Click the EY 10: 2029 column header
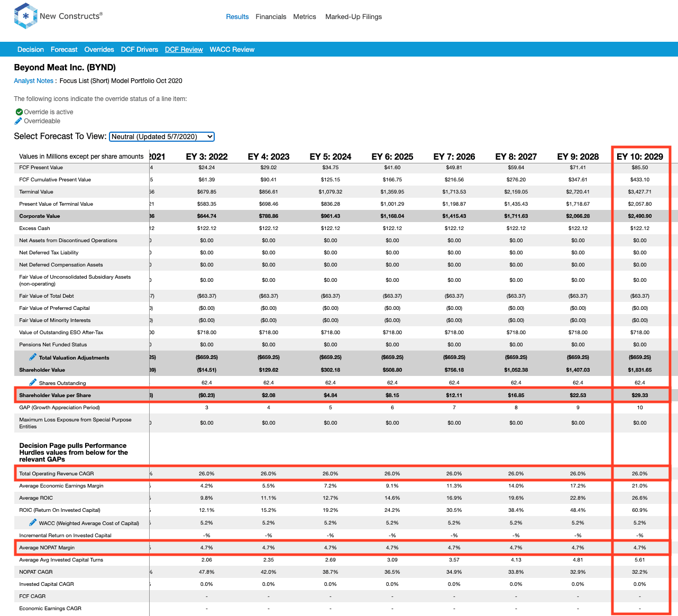This screenshot has width=678, height=616. tap(640, 157)
